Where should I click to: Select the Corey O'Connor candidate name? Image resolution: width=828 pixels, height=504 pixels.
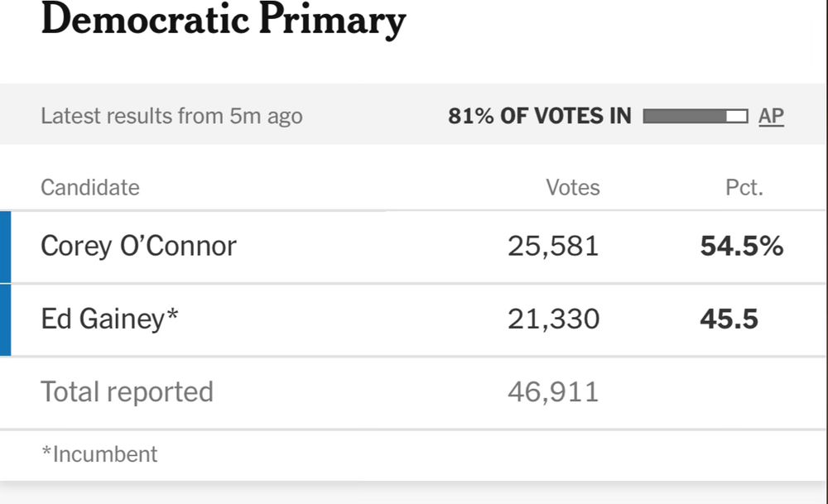138,247
